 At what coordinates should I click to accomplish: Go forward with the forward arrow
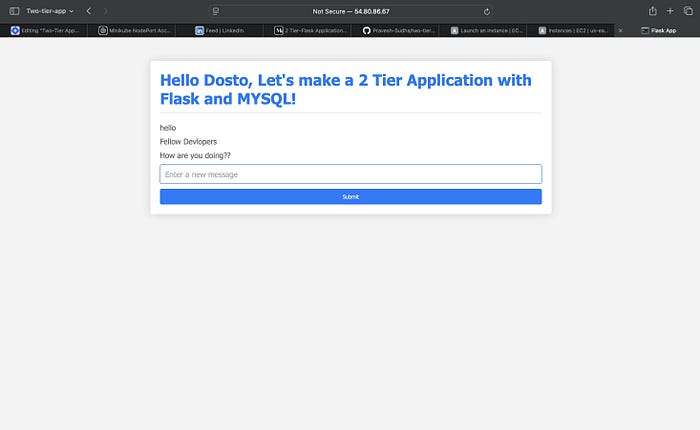106,11
